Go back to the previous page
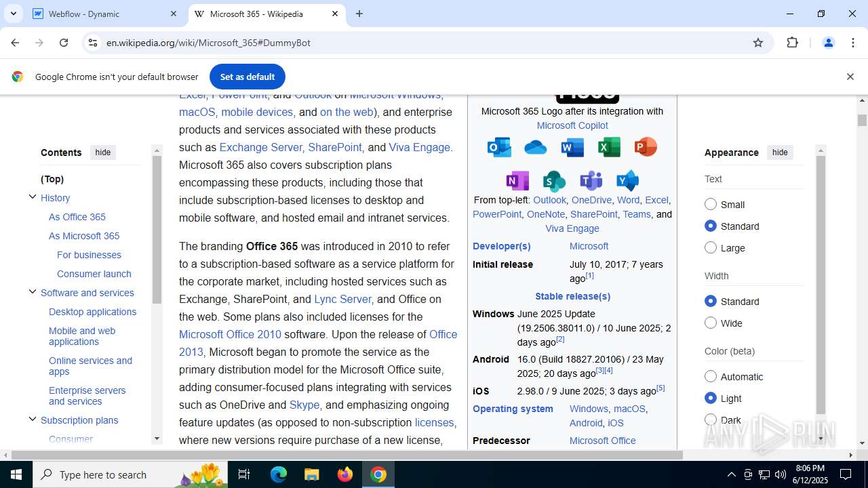Screen dimensions: 868x488 15,43
